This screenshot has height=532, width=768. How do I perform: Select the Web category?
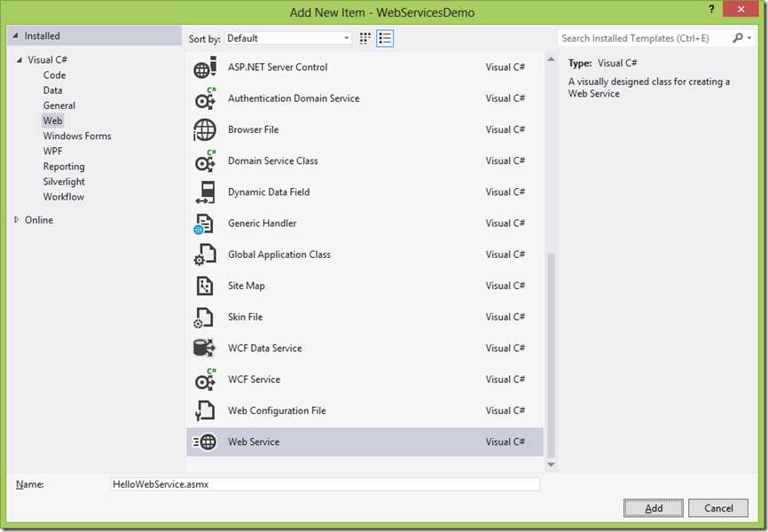click(52, 121)
